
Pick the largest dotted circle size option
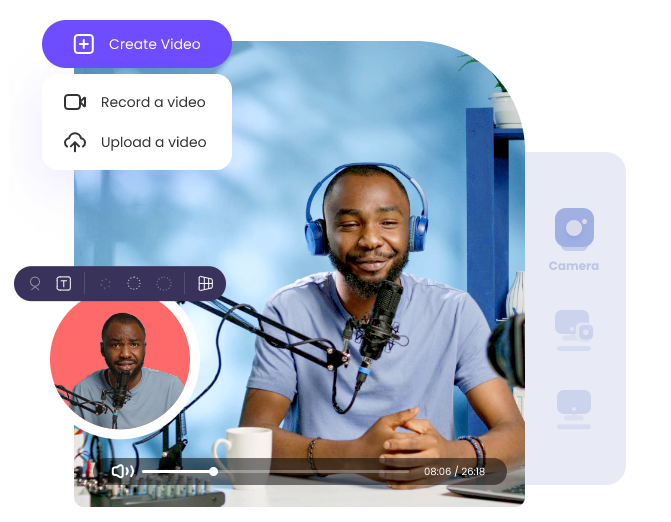click(x=164, y=284)
